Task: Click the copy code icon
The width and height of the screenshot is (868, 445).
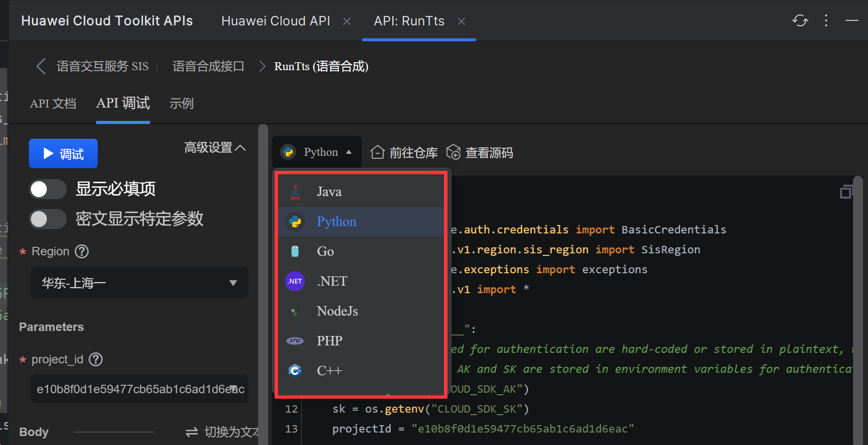Action: point(846,192)
